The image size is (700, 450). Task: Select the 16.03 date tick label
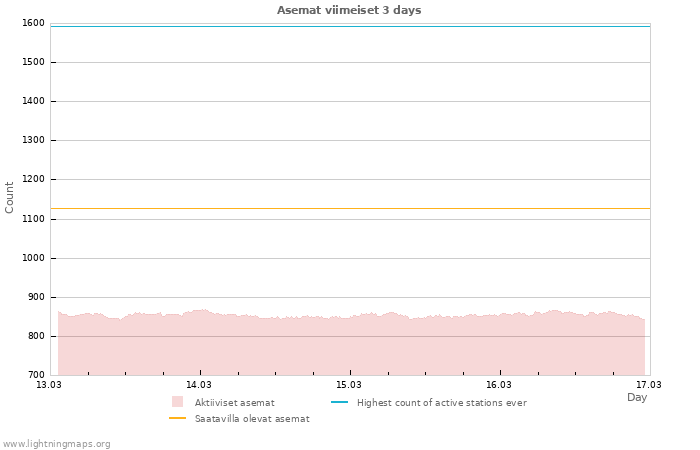point(499,384)
